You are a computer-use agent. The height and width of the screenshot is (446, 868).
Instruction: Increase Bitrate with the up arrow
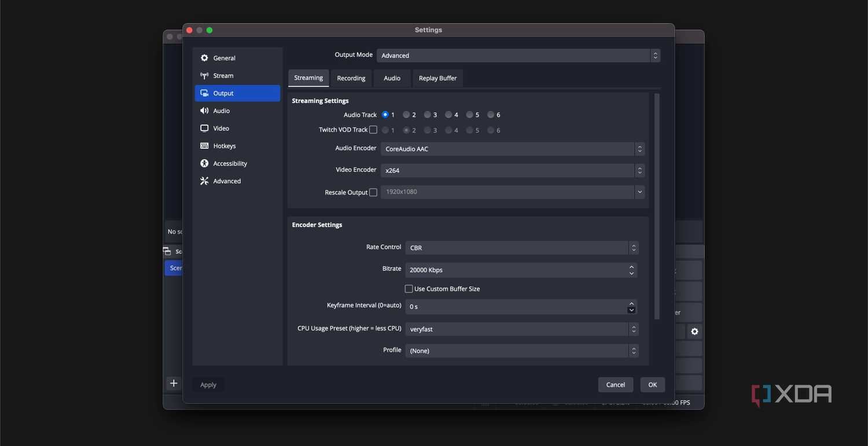[x=632, y=267]
